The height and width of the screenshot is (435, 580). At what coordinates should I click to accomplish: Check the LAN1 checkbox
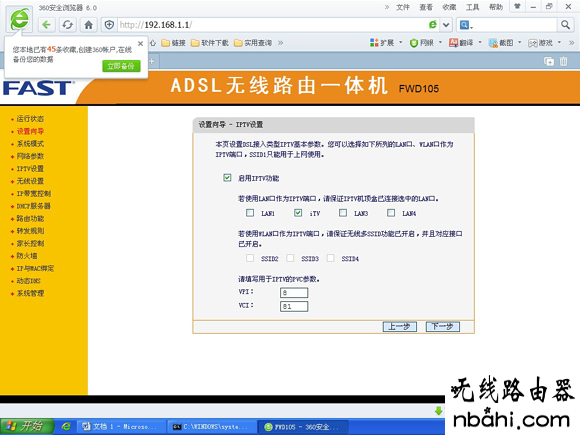pyautogui.click(x=250, y=213)
